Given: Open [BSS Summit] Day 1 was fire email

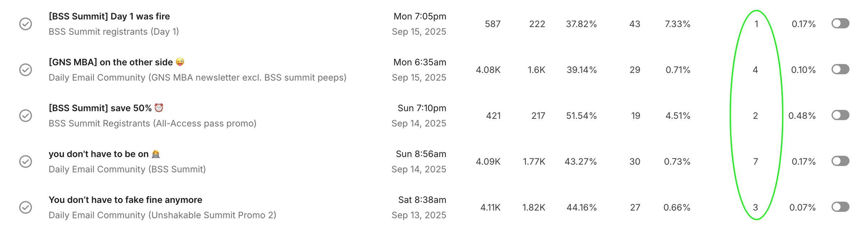Looking at the screenshot, I should pyautogui.click(x=109, y=16).
